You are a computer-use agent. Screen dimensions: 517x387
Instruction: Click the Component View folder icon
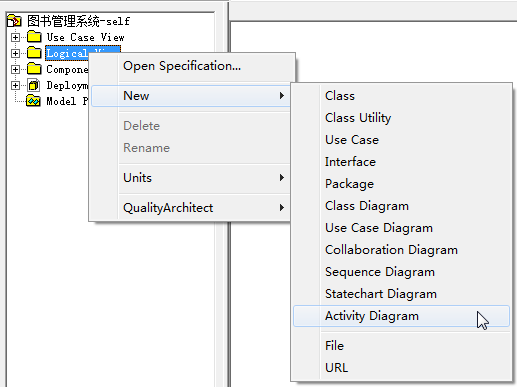coord(34,69)
